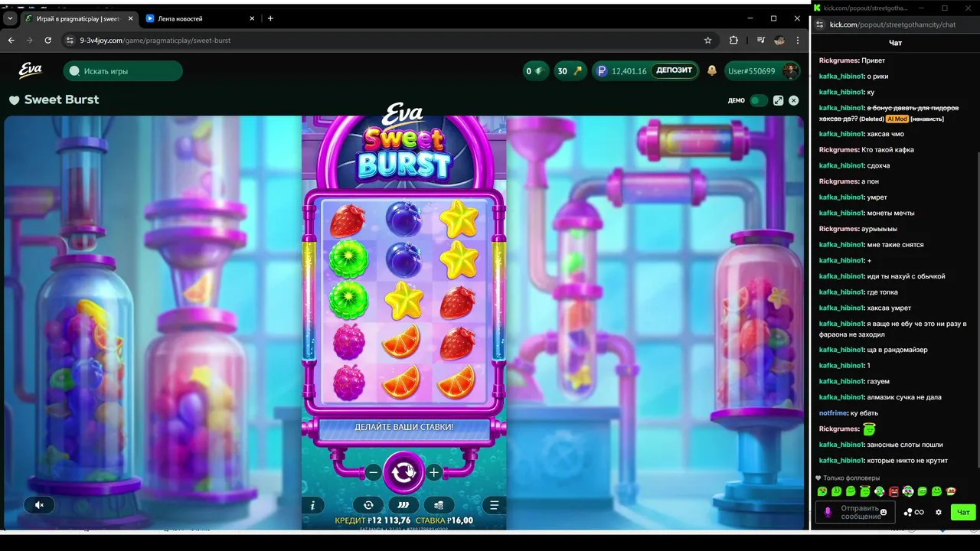Toggle the turbo spin button
This screenshot has height=551, width=980.
click(403, 505)
